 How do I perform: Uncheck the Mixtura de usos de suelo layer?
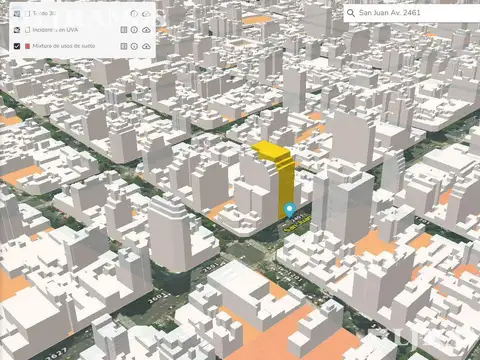[x=17, y=46]
